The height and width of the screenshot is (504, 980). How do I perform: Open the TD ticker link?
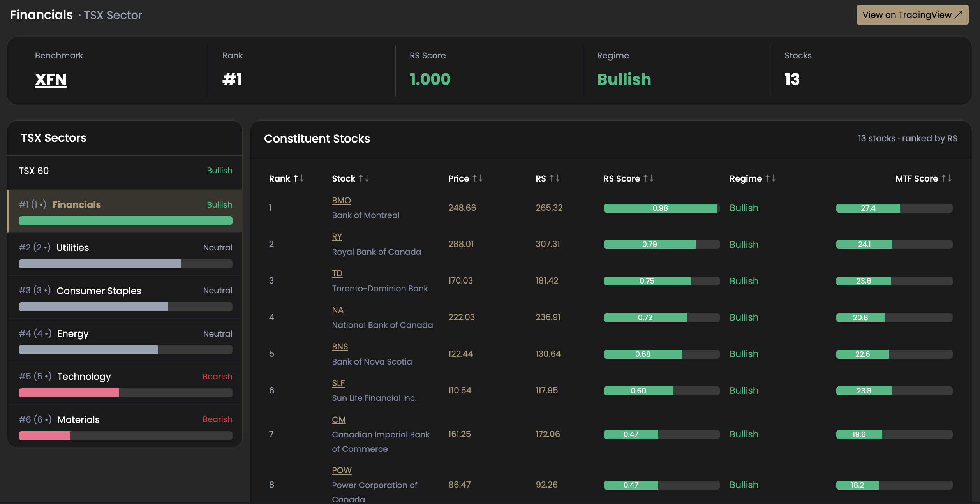click(x=337, y=273)
